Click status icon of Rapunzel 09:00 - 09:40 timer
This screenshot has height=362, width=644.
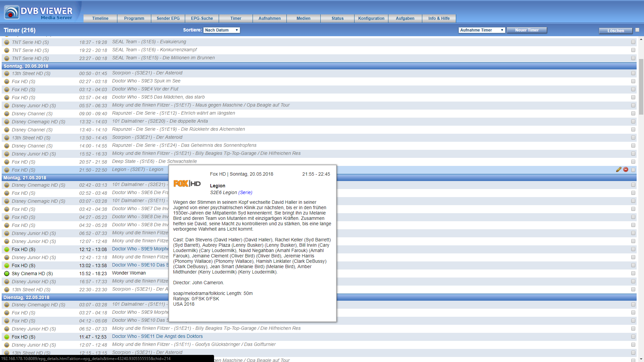tap(7, 114)
